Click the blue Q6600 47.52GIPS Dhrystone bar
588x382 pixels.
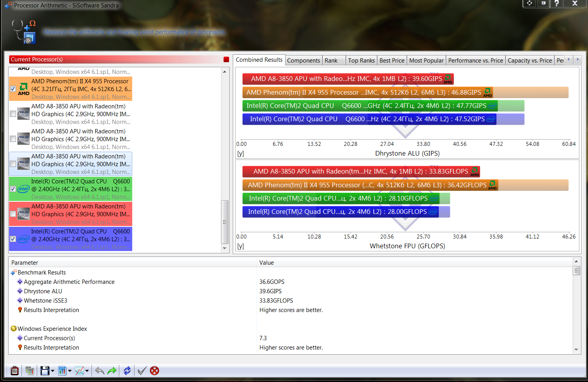369,119
